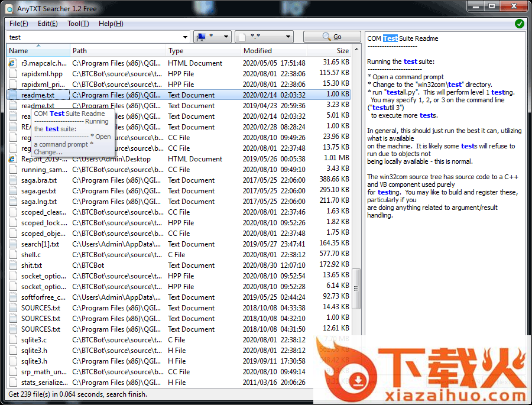The image size is (532, 405).
Task: Click the saga.bra.txt text file icon
Action: (x=13, y=180)
